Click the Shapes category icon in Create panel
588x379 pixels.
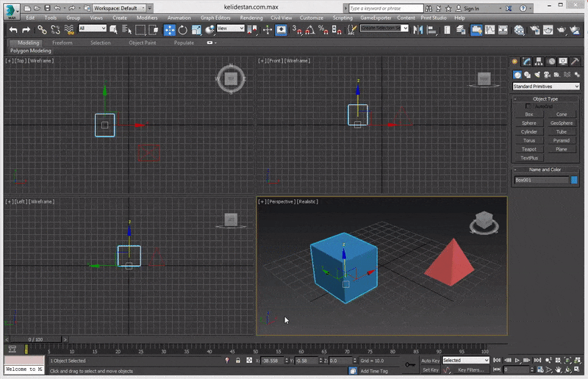527,75
